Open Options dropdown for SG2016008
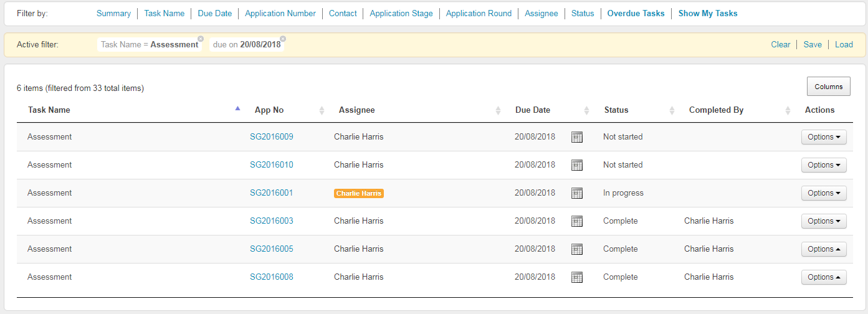Image resolution: width=868 pixels, height=314 pixels. pos(823,277)
